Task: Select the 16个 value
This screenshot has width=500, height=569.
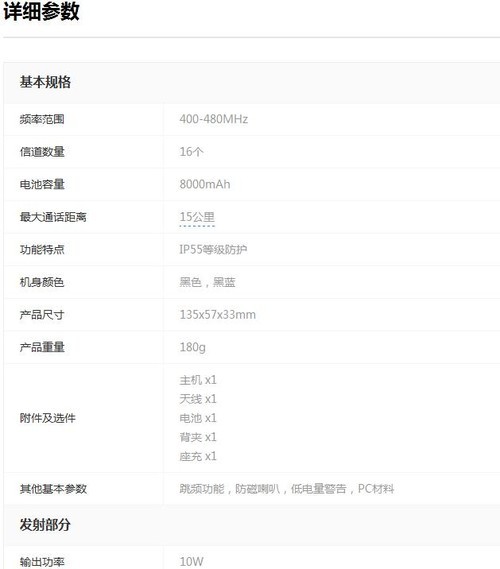Action: point(191,152)
